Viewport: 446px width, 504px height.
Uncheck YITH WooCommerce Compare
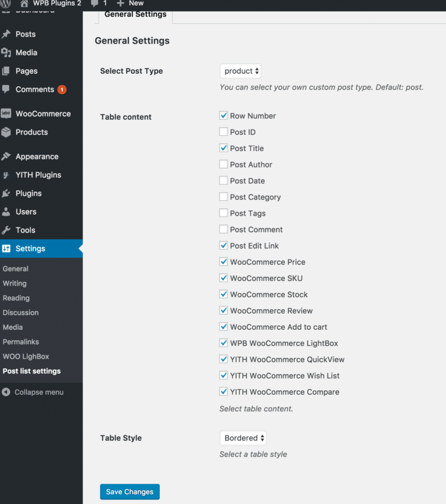pyautogui.click(x=224, y=391)
